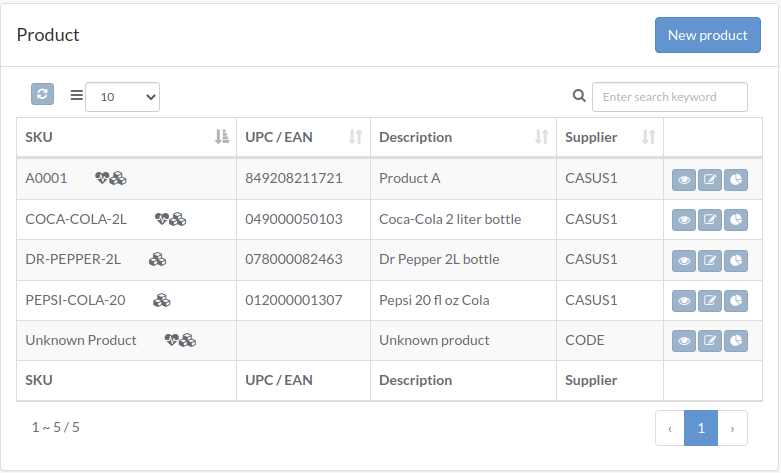Click the list rows icon beside page size
The width and height of the screenshot is (781, 473).
point(77,95)
